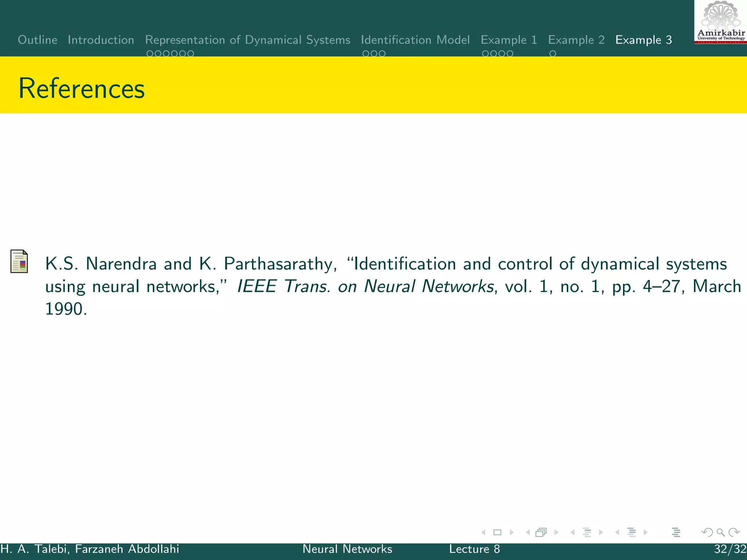Click the Amirkabir University of Technology logo
The image size is (747, 560).
click(x=721, y=22)
